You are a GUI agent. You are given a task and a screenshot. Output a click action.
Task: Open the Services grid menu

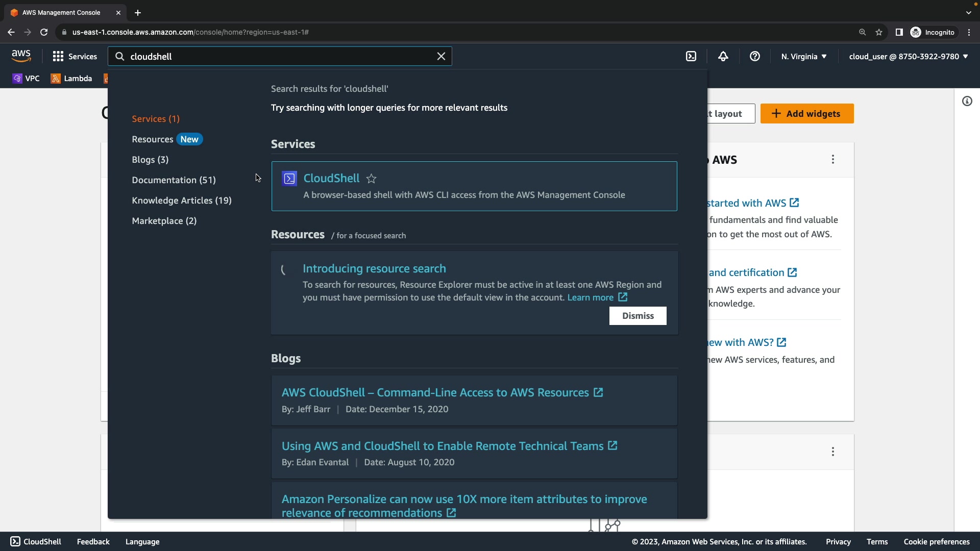[75, 57]
